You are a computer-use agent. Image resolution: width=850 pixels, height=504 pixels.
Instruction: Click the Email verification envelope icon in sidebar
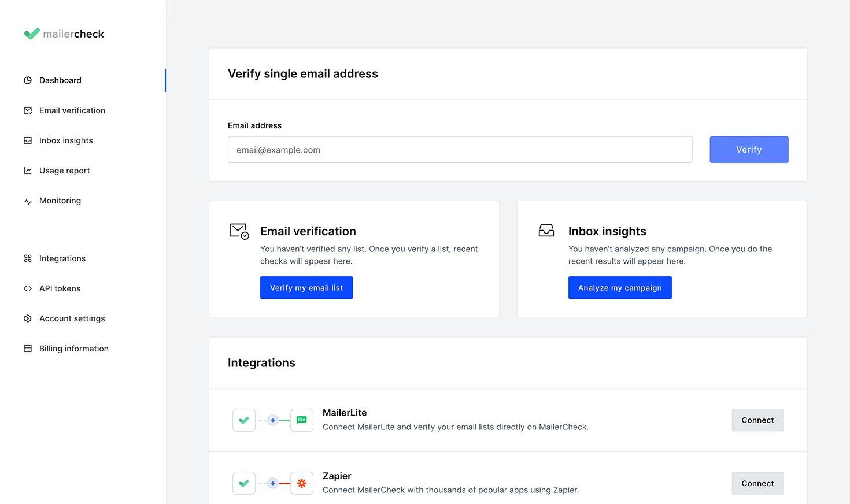coord(28,110)
